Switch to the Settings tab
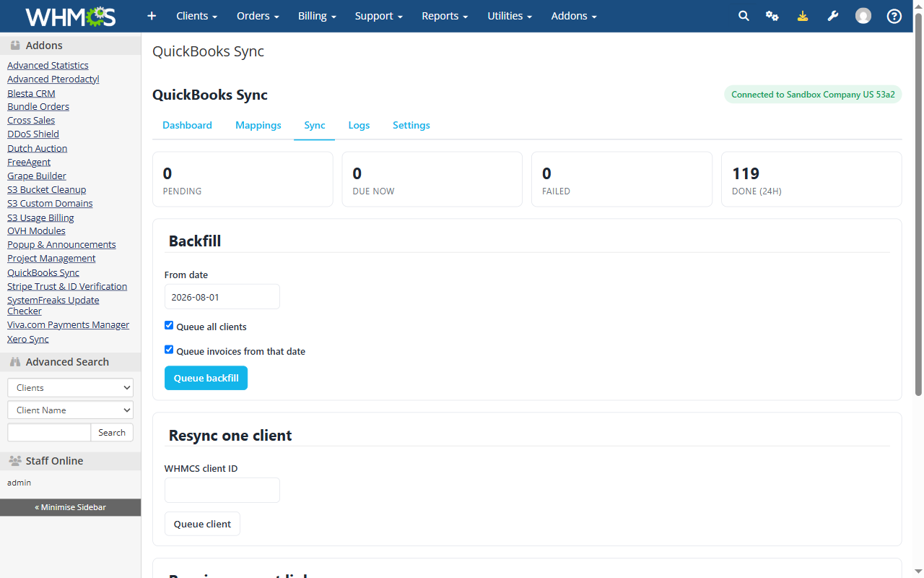Screen dimensions: 924x578 pyautogui.click(x=411, y=125)
